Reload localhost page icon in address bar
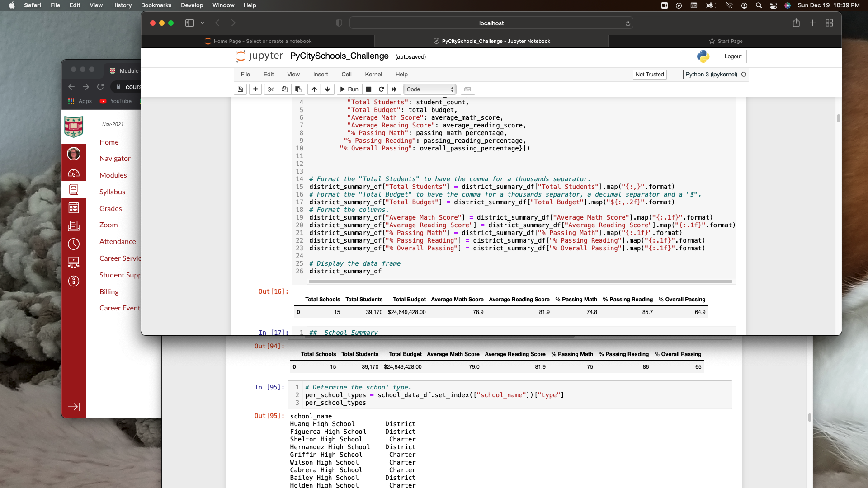Screen dimensions: 868x488 (627, 23)
